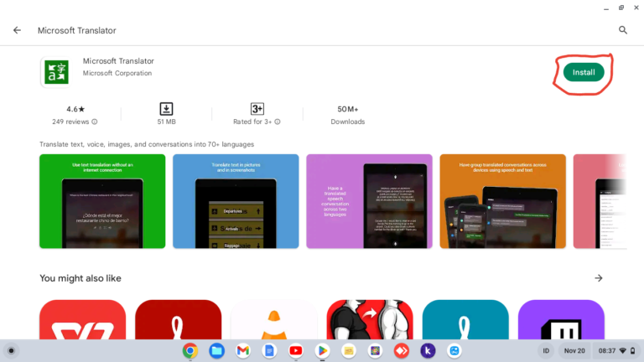
Task: Open the purple Twitch suggested app
Action: (561, 320)
